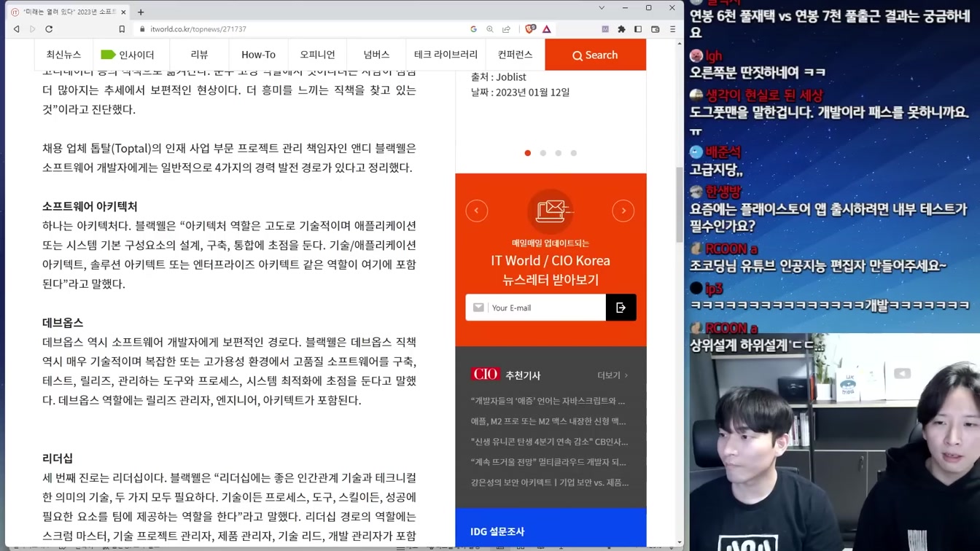Viewport: 980px width, 551px height.
Task: Click chat username lgh
Action: pyautogui.click(x=713, y=55)
